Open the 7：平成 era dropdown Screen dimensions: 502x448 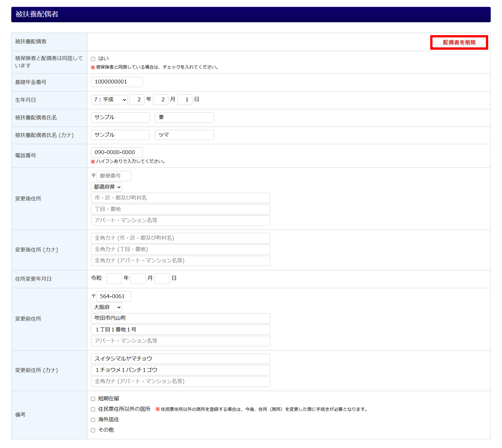[109, 100]
